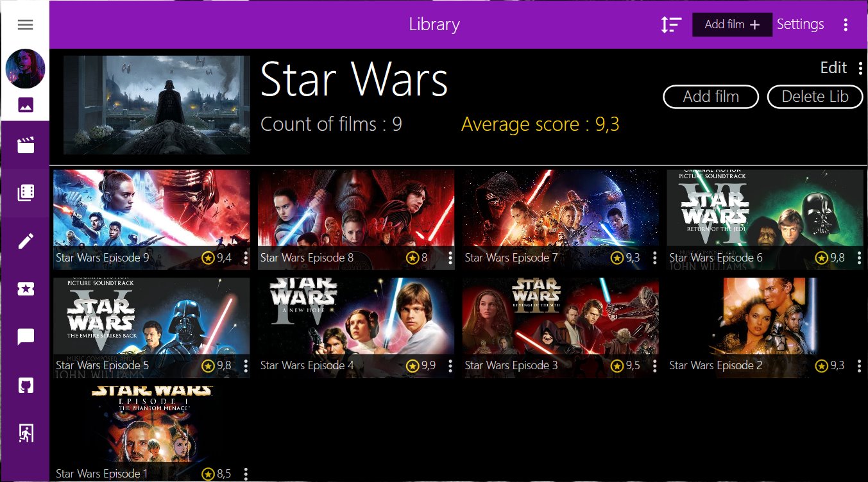The height and width of the screenshot is (482, 868).
Task: Click the Edit link for the library
Action: click(833, 68)
